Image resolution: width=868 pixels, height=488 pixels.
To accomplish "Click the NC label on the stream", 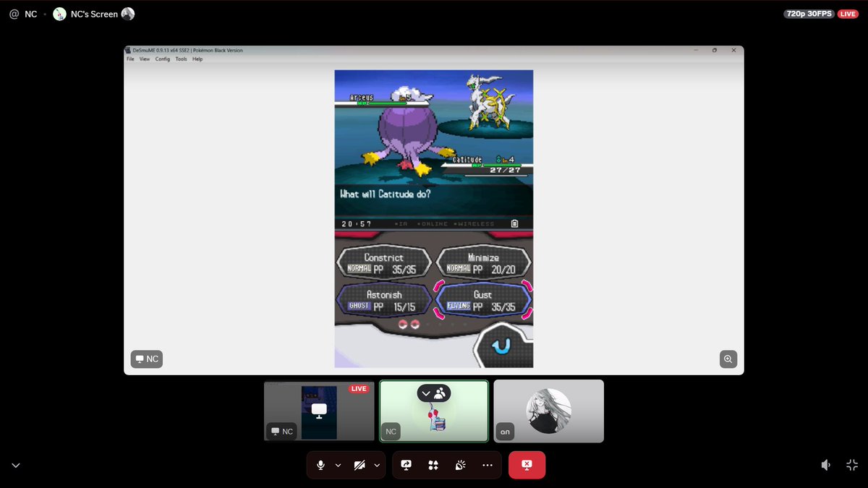I will coord(146,359).
